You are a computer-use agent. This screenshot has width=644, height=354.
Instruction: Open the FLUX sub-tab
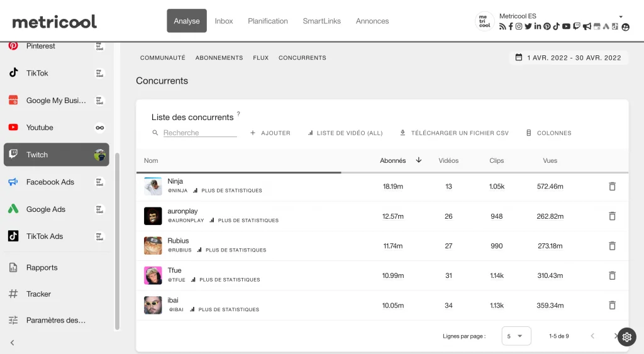(x=261, y=58)
